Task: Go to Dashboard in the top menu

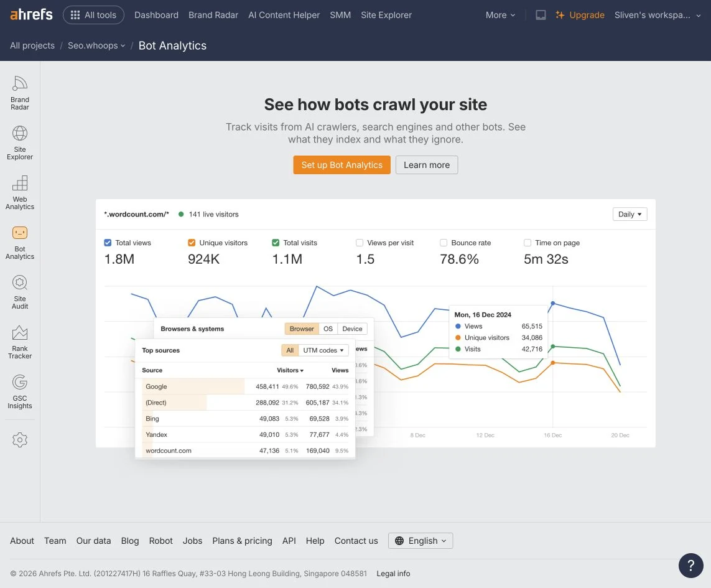Action: [x=156, y=15]
